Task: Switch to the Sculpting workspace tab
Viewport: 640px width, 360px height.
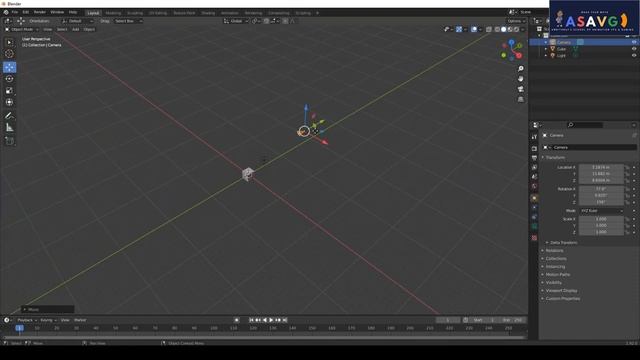Action: (135, 13)
